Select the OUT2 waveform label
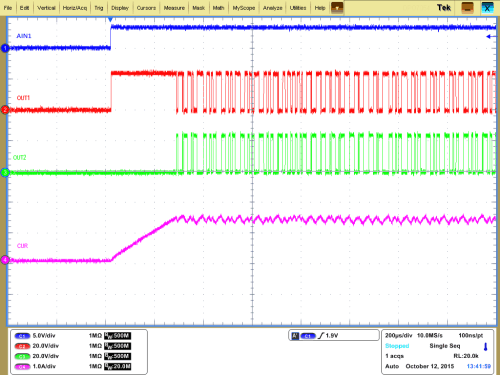This screenshot has height=375, width=500. tap(20, 157)
